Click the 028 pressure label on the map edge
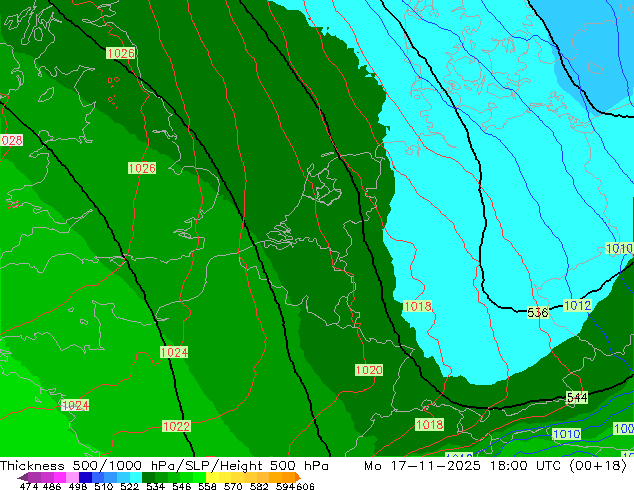Image resolution: width=634 pixels, height=490 pixels. click(x=11, y=140)
